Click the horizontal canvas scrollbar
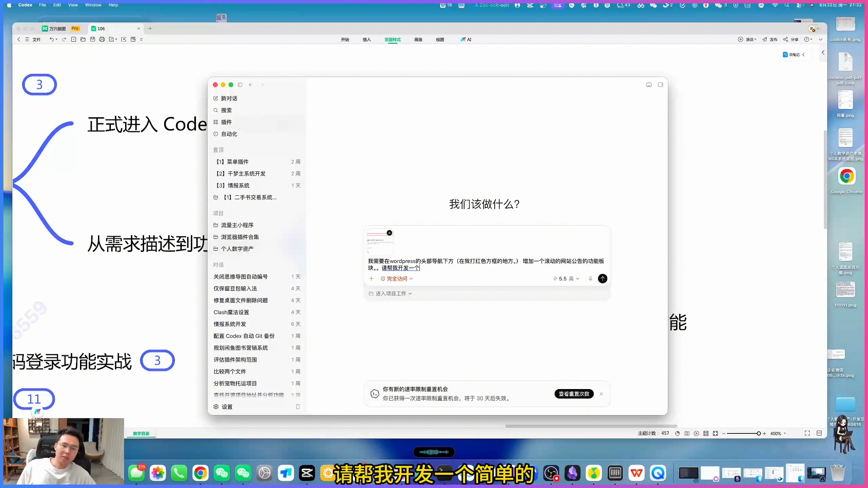Viewport: 868px width, 488px height. pyautogui.click(x=591, y=426)
